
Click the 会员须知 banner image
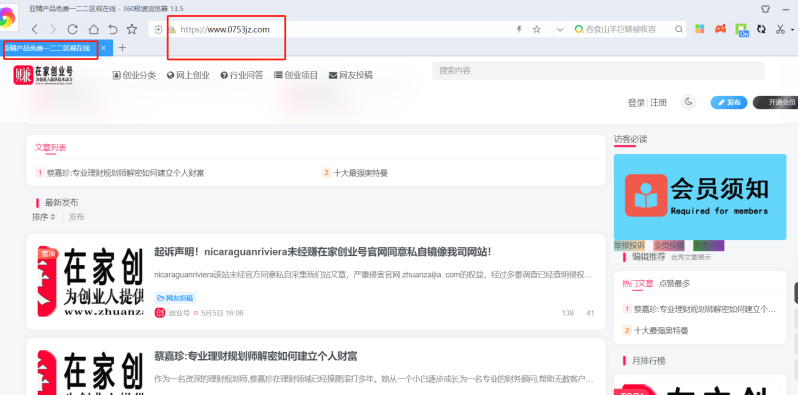(x=700, y=197)
